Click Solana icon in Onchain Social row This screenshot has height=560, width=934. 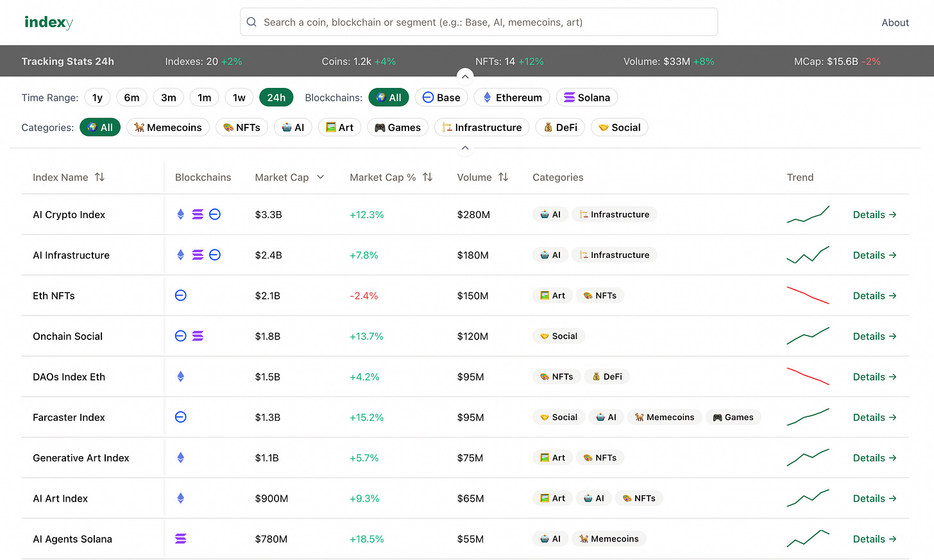198,335
